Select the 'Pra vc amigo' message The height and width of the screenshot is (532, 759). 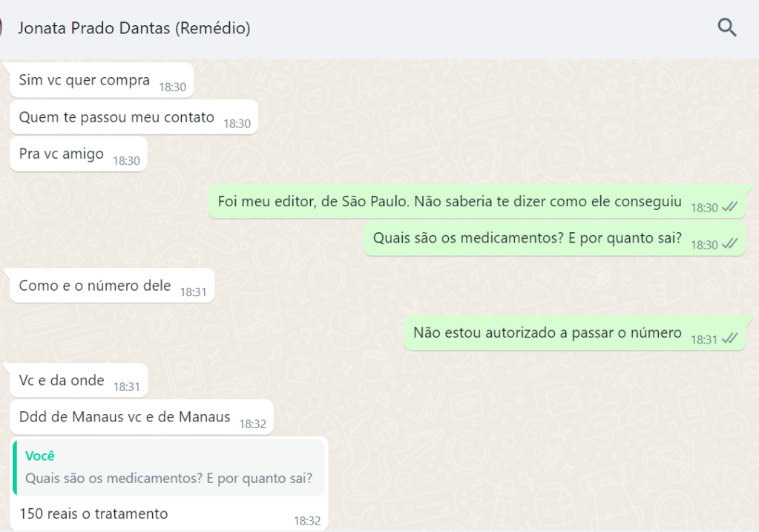coord(79,154)
